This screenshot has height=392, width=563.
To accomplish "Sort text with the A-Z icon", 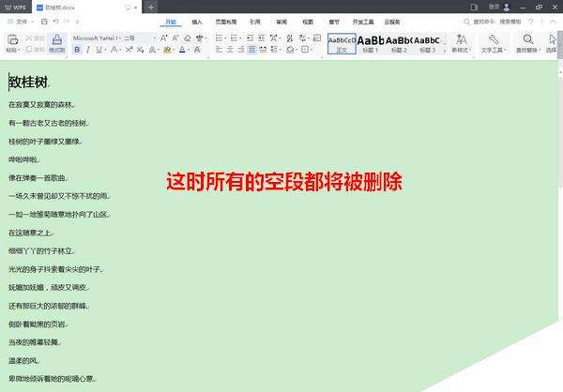I will click(x=290, y=38).
